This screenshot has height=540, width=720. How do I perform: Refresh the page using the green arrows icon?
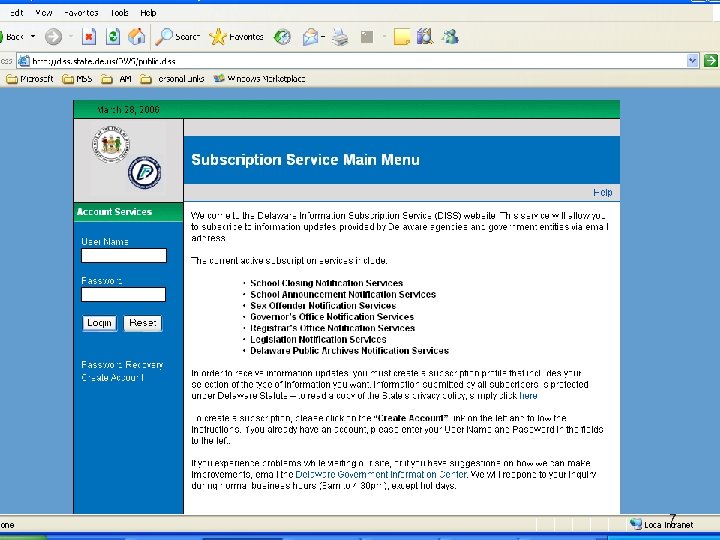[x=112, y=36]
